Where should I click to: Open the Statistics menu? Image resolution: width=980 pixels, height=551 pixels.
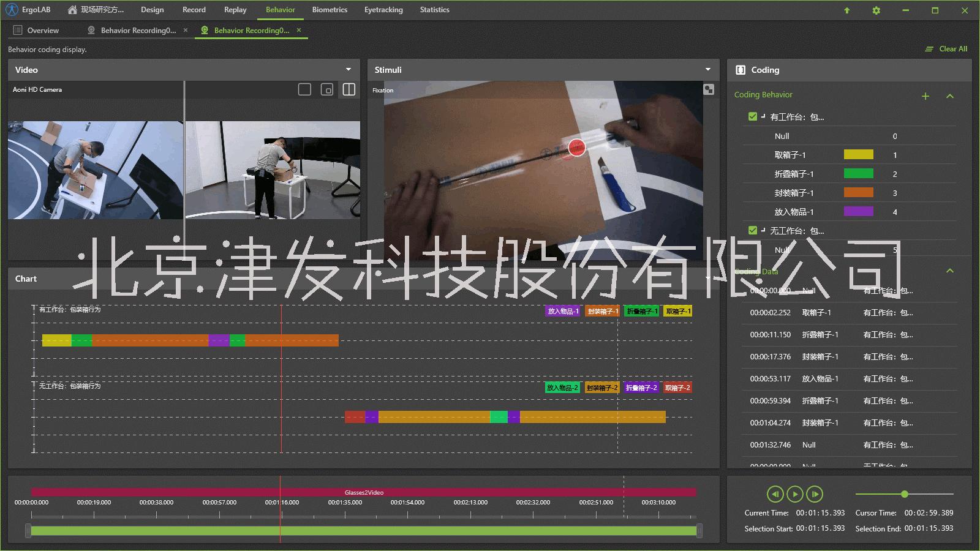click(434, 10)
